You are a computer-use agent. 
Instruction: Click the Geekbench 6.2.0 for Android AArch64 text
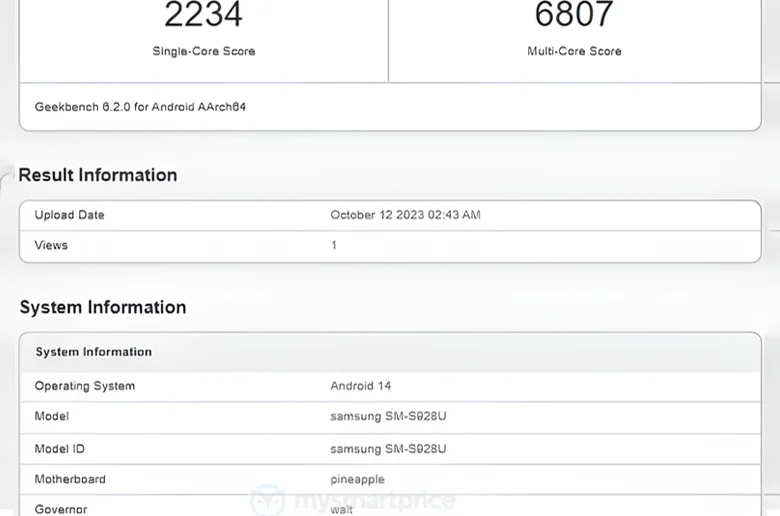[x=140, y=107]
